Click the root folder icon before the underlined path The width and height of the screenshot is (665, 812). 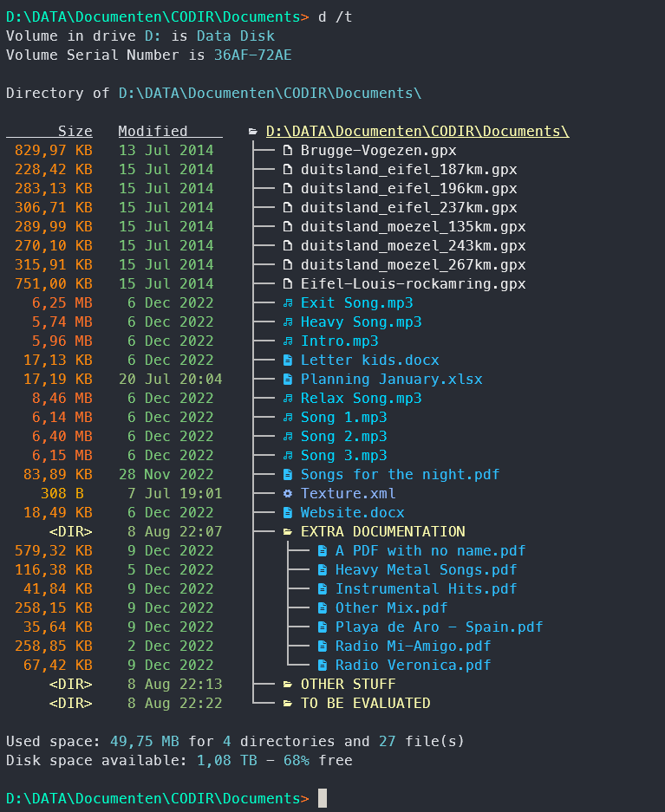253,132
